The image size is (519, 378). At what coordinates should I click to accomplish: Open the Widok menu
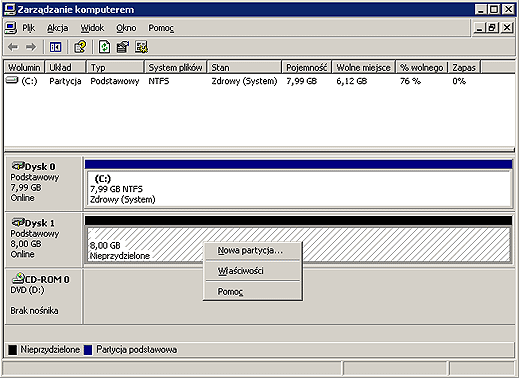click(92, 28)
